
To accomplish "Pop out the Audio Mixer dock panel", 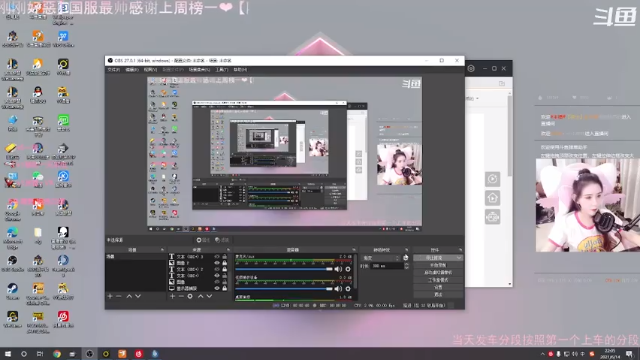I will [x=353, y=250].
